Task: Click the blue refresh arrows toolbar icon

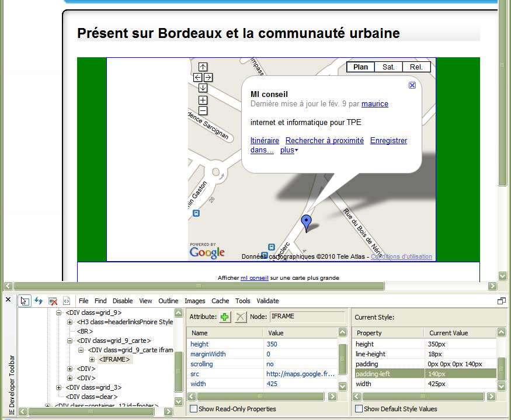Action: point(39,301)
